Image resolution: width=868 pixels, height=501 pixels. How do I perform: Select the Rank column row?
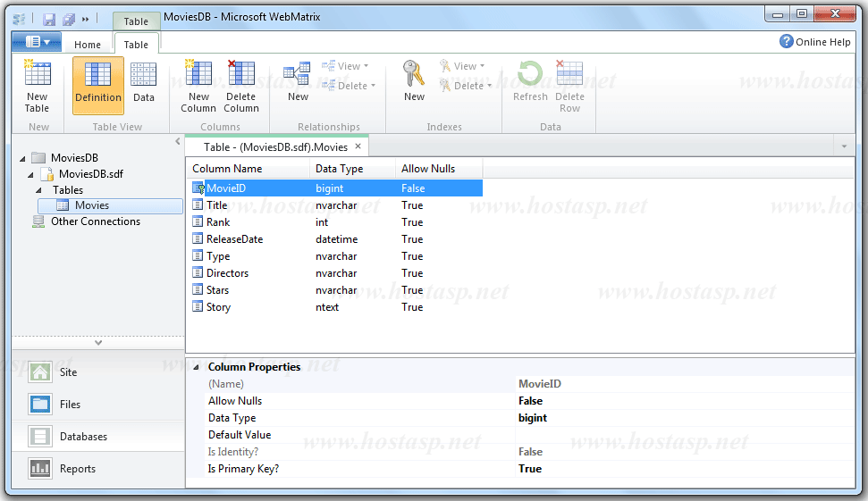pos(337,222)
